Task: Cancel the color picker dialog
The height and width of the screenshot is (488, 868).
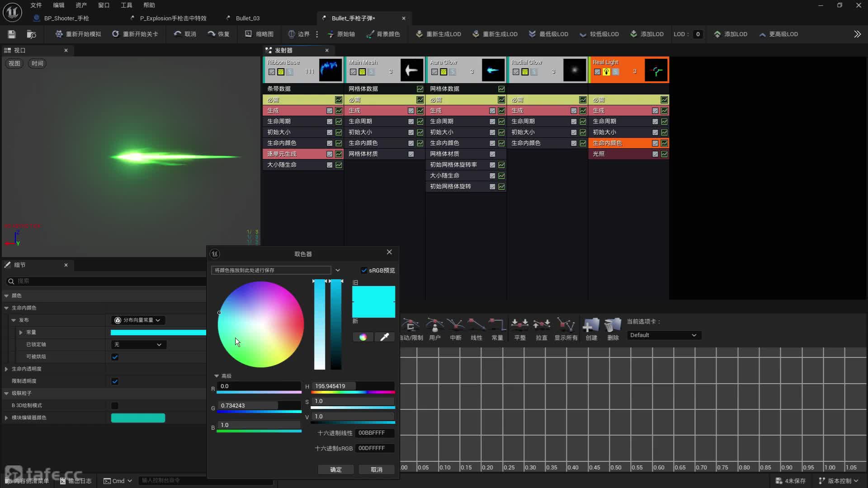Action: coord(376,469)
